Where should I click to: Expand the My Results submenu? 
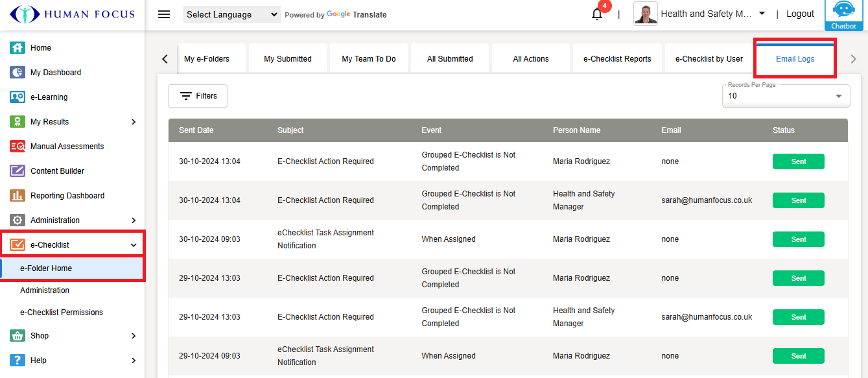click(x=134, y=122)
